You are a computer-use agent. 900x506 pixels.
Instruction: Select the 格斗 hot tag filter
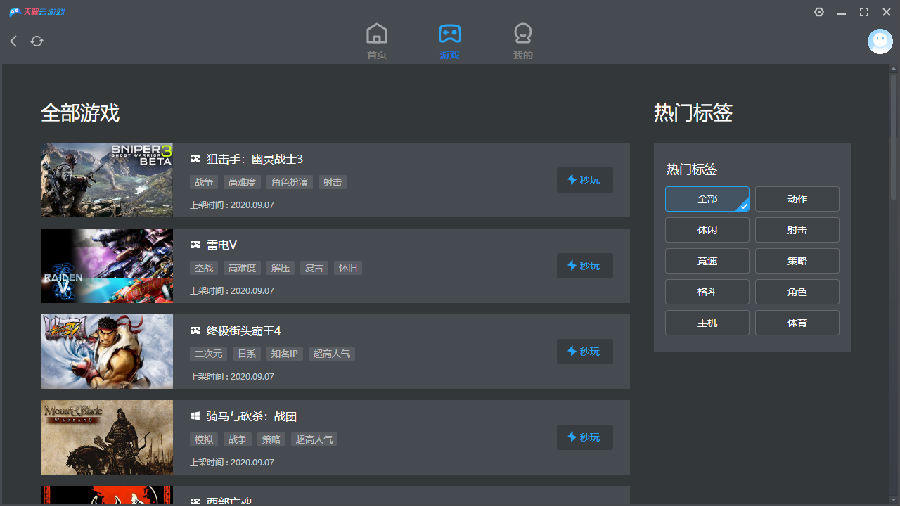coord(707,292)
